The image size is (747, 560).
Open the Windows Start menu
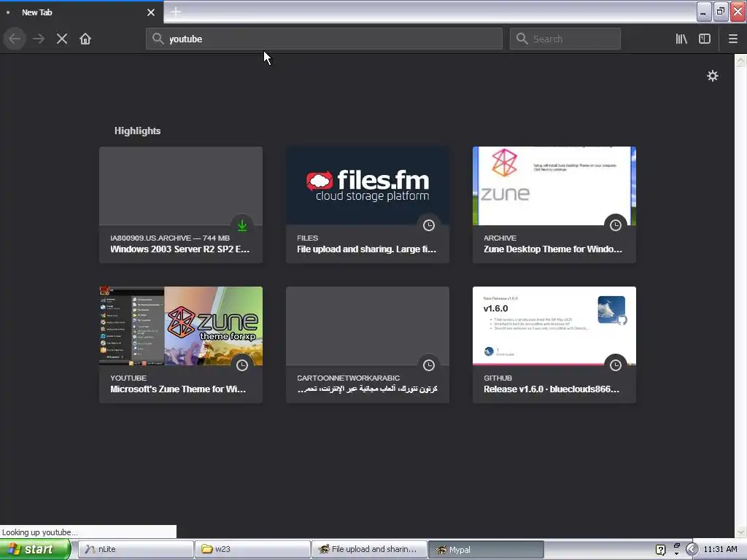35,549
